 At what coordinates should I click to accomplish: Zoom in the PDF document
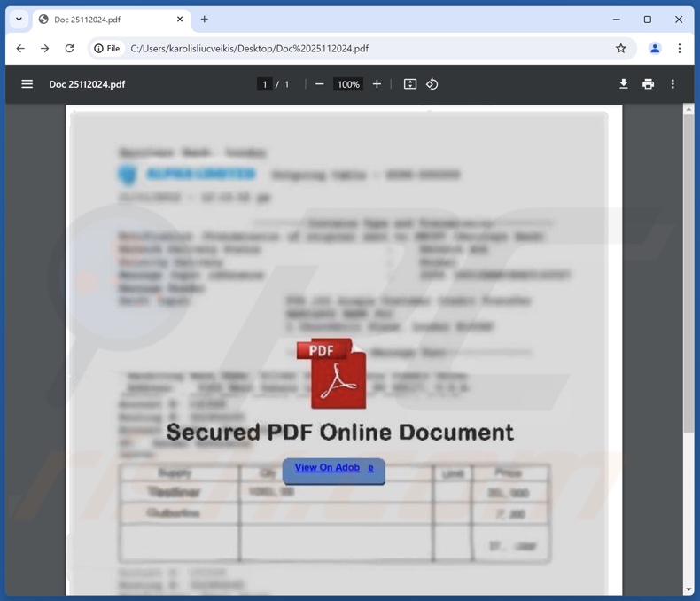pyautogui.click(x=377, y=84)
